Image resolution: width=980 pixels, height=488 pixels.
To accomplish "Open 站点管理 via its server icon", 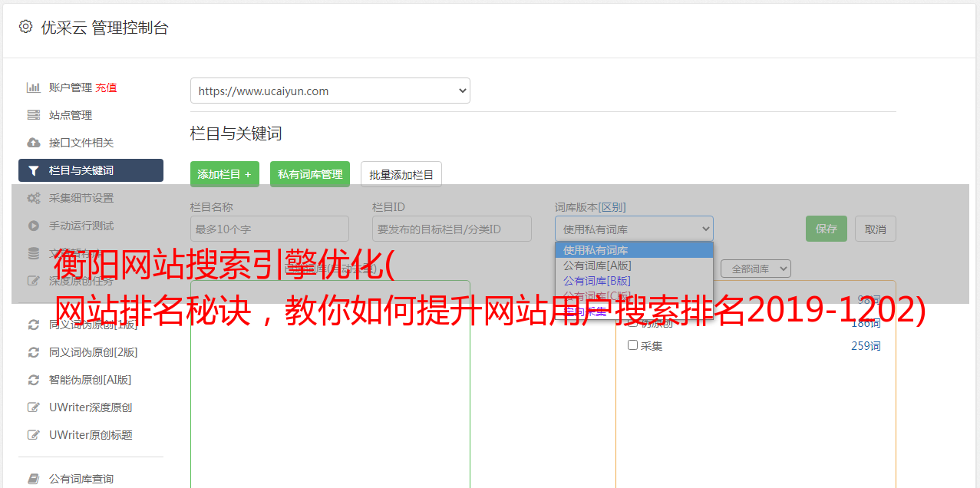I will 34,115.
